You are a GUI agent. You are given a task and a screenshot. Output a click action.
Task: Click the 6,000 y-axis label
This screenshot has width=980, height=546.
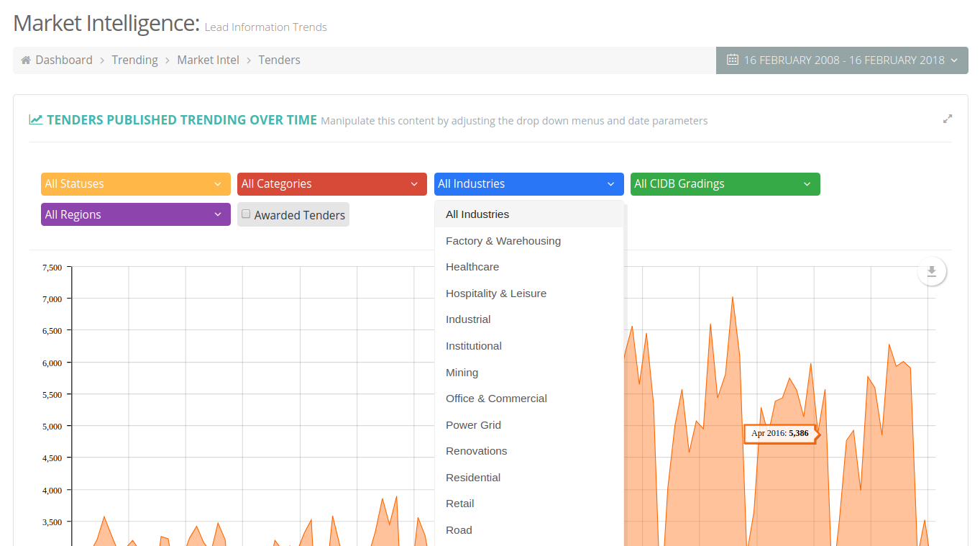52,363
